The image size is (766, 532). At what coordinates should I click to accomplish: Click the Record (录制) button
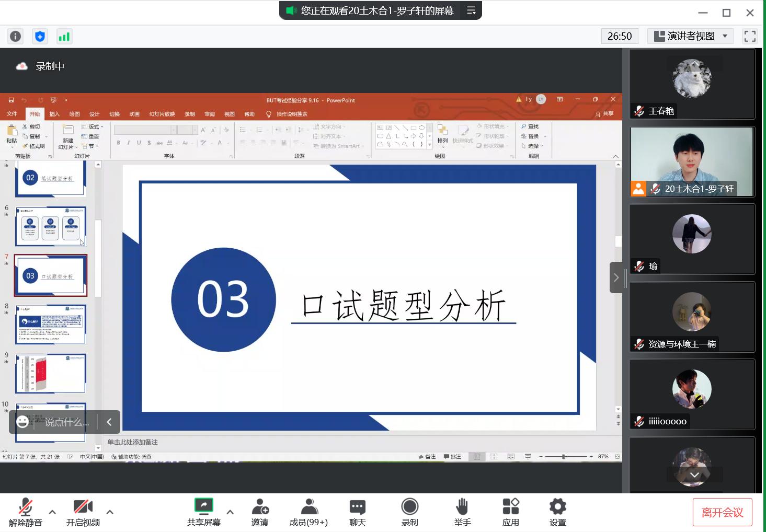click(409, 512)
